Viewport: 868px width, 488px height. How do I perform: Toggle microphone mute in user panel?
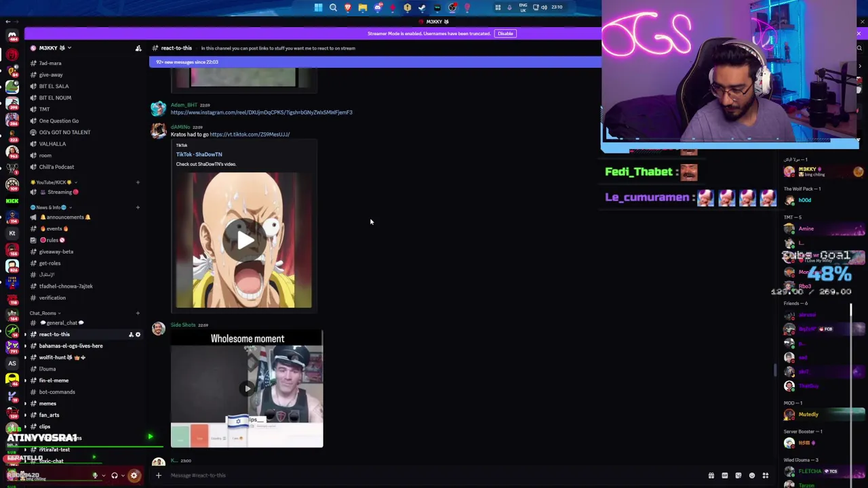point(95,475)
